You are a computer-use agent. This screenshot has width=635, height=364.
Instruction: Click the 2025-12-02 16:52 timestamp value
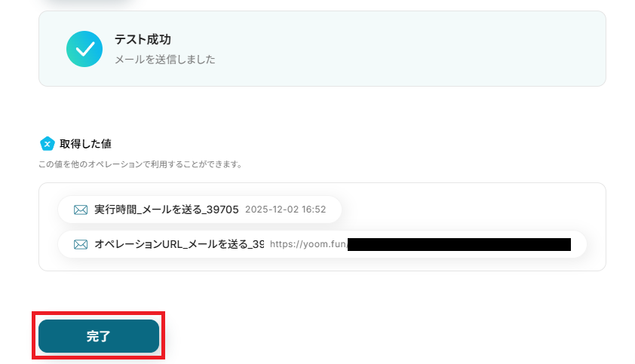tap(286, 210)
